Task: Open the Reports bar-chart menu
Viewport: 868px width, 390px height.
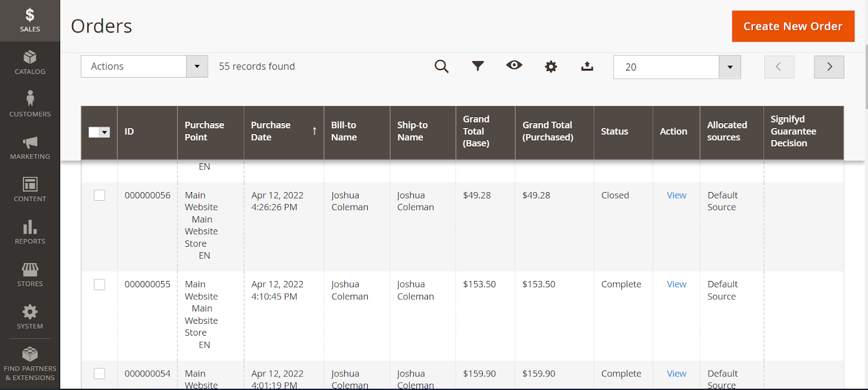Action: (x=30, y=232)
